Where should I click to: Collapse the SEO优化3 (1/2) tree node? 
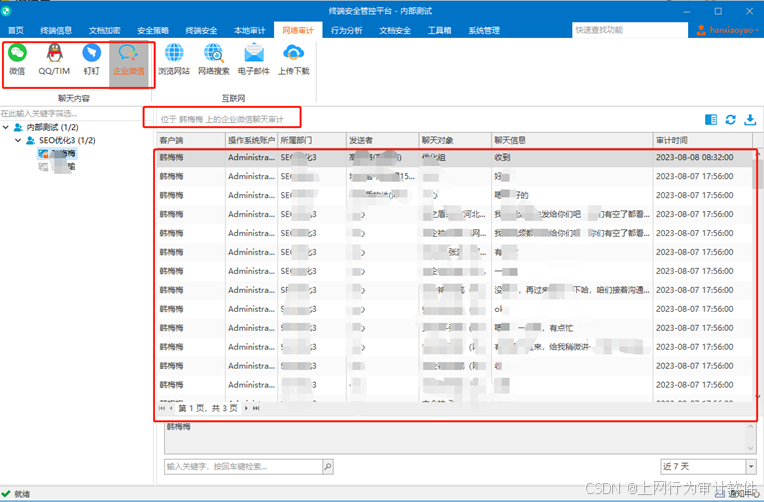[18, 140]
